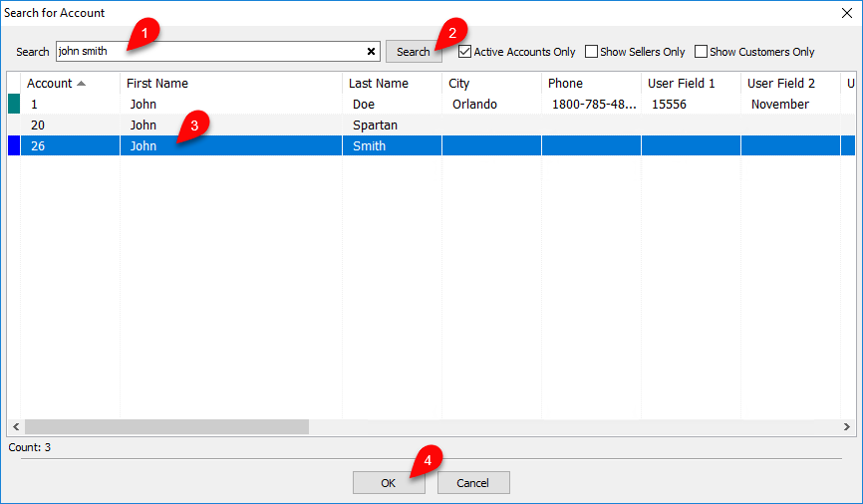Click the horizontal scrollbar right arrow
This screenshot has height=504, width=863.
click(x=846, y=426)
